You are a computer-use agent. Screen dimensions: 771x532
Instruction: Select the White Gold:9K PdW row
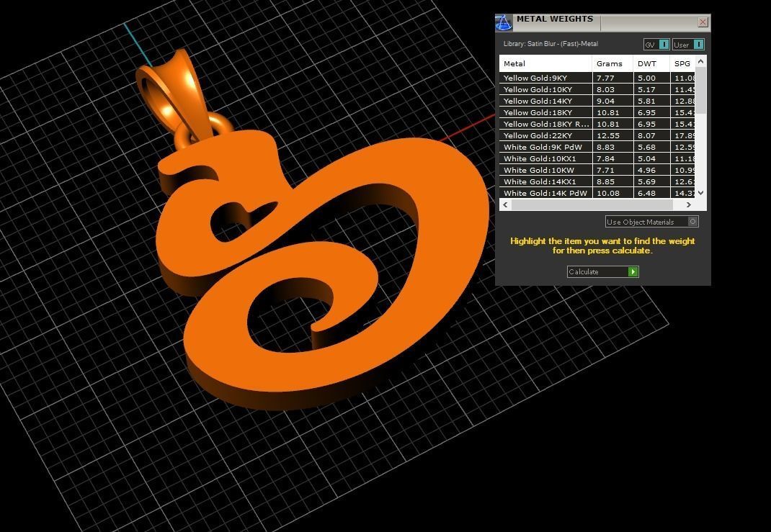(x=597, y=147)
